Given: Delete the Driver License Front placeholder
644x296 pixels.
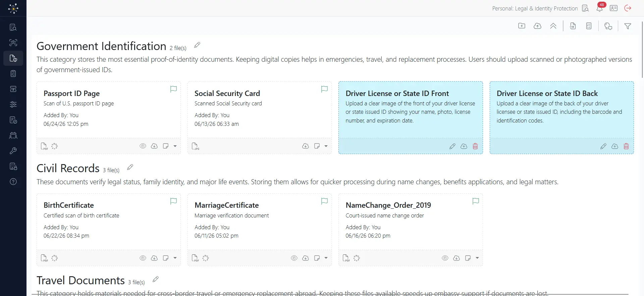Looking at the screenshot, I should coord(475,146).
